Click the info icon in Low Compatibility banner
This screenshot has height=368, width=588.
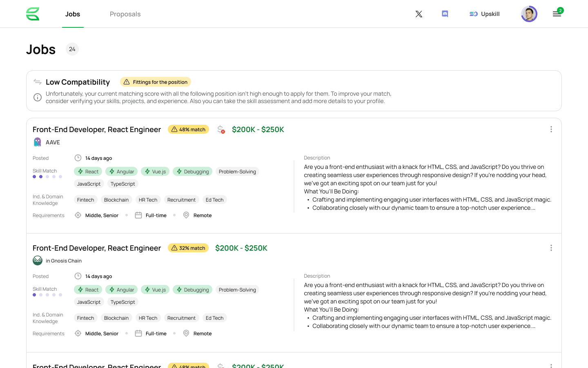pyautogui.click(x=38, y=97)
